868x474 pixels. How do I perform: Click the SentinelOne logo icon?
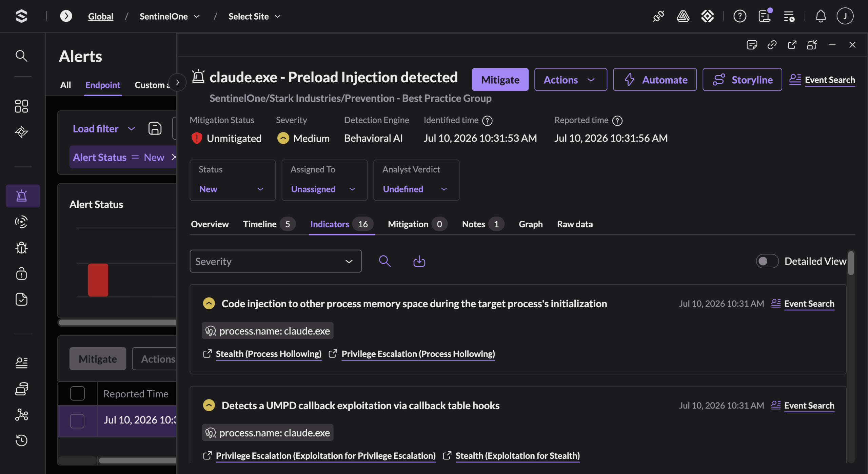[x=21, y=16]
